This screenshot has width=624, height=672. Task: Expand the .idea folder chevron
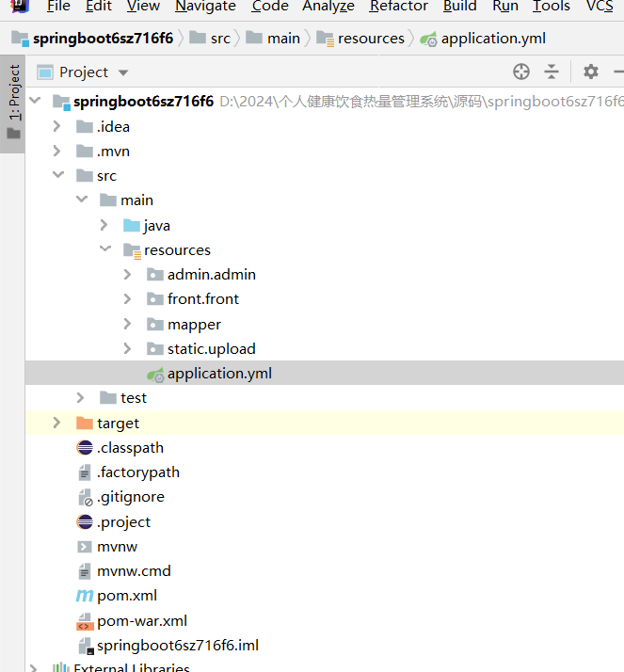[57, 127]
